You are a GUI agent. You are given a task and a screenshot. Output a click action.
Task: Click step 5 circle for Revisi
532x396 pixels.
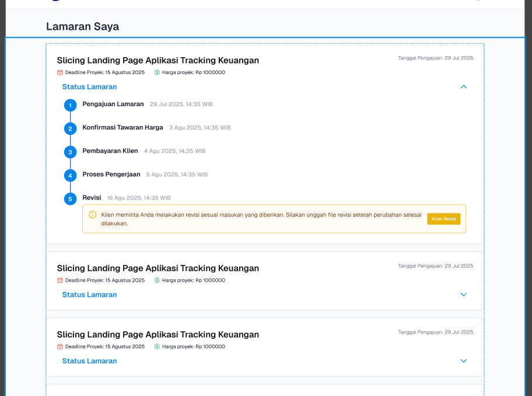pyautogui.click(x=70, y=199)
